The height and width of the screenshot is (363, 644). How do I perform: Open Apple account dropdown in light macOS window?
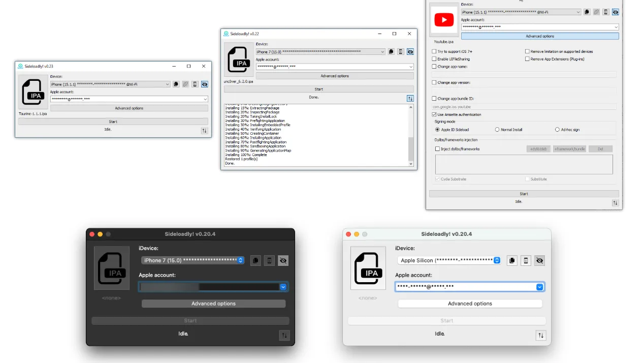470,287
